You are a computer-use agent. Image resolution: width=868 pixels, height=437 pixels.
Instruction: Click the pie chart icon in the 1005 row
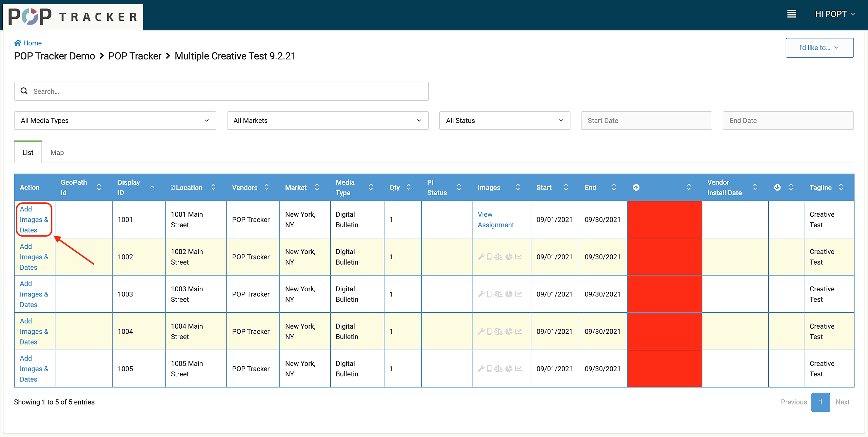509,369
